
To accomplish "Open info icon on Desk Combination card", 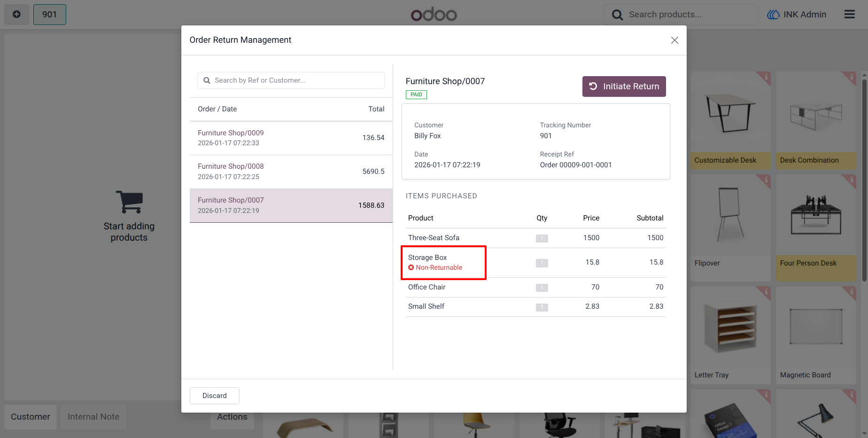I will coord(851,77).
